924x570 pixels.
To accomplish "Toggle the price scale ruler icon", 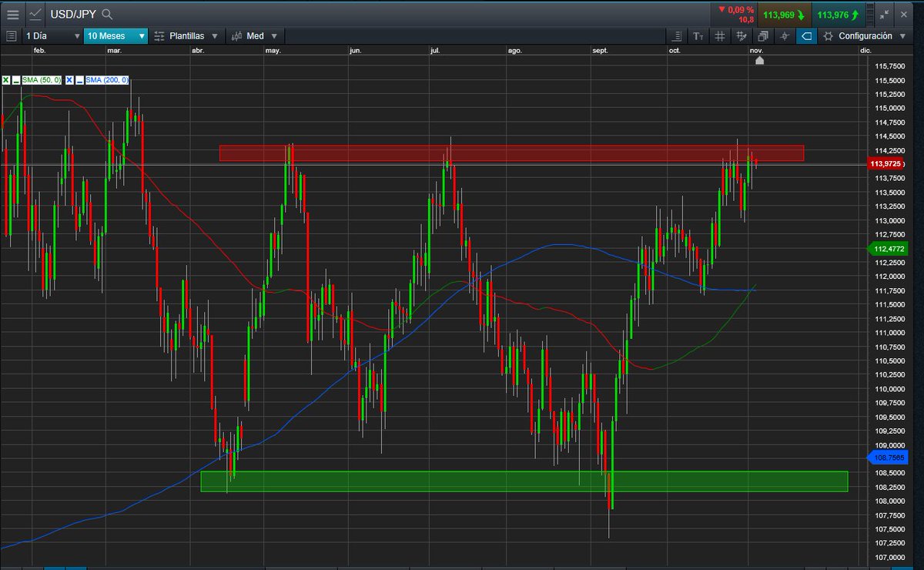I will [676, 35].
